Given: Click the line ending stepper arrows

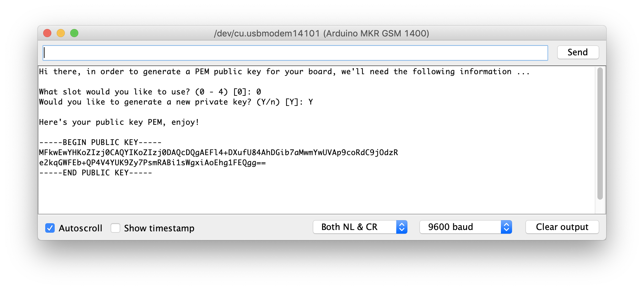Looking at the screenshot, I should (x=401, y=227).
